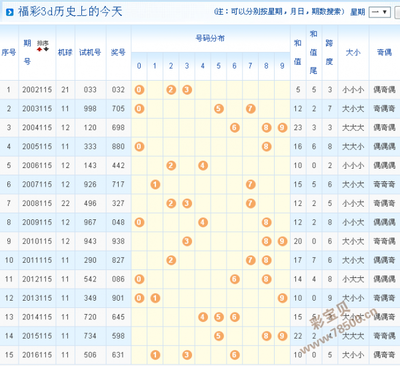The height and width of the screenshot is (366, 400).
Task: Click issue number 2005115
Action: (x=37, y=146)
